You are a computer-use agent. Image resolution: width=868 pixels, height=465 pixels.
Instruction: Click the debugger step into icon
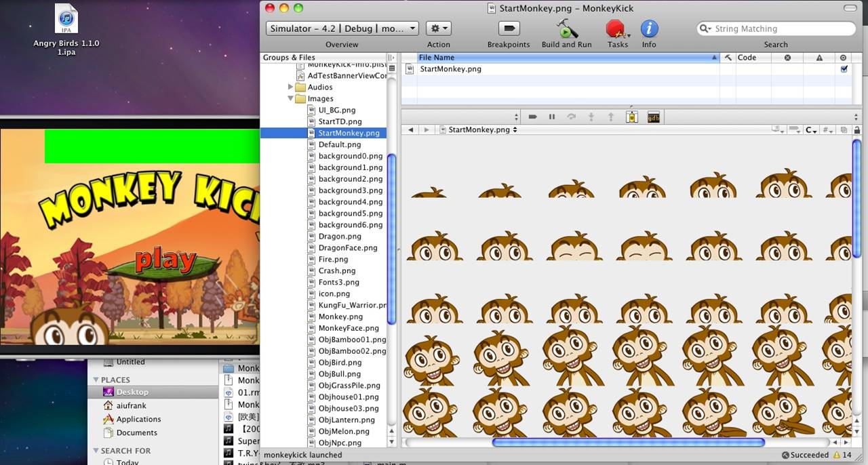(591, 117)
